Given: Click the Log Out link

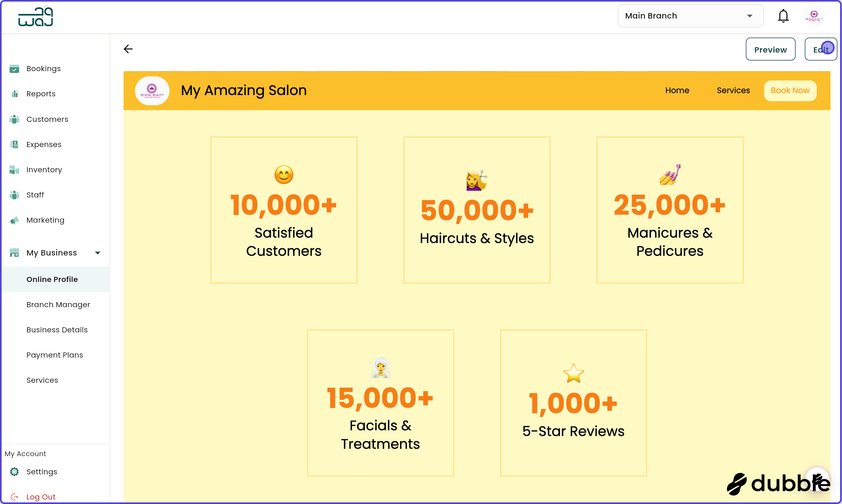Looking at the screenshot, I should tap(41, 496).
